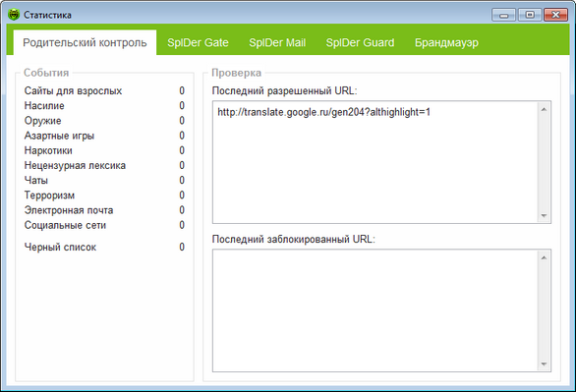
Task: Click scroll up arrow in allowed URL box
Action: click(x=544, y=109)
